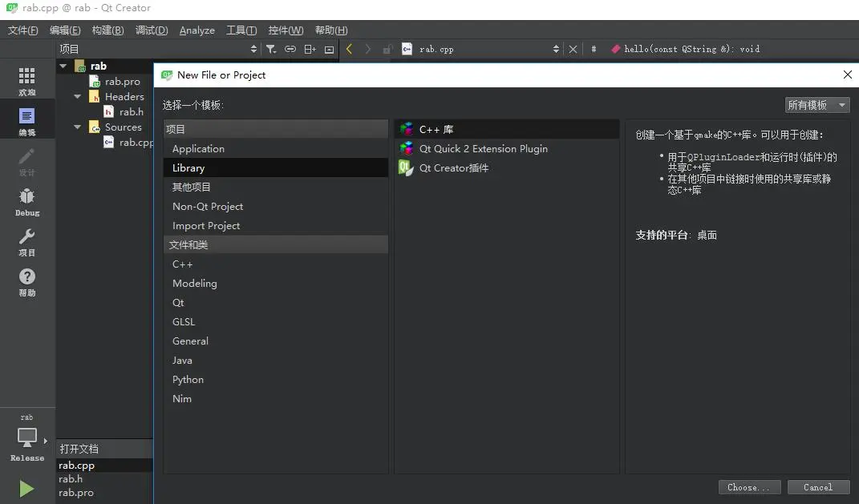This screenshot has width=859, height=504.
Task: Open the 文件(F) menu
Action: [x=23, y=30]
